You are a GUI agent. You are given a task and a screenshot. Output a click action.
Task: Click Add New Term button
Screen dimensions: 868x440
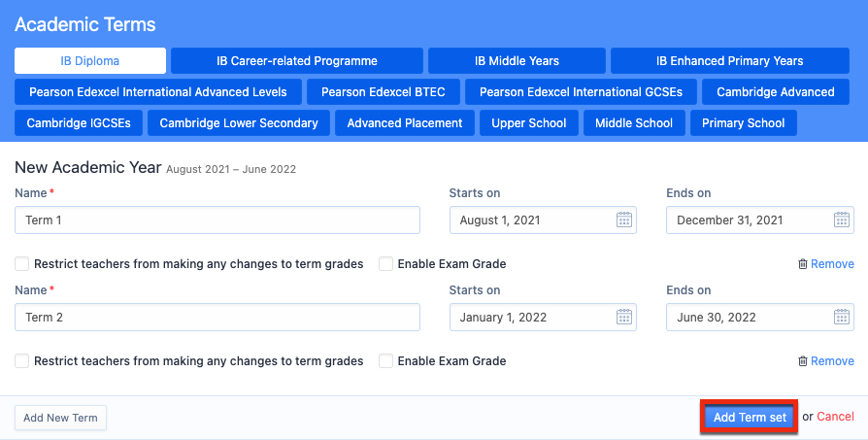[x=60, y=418]
